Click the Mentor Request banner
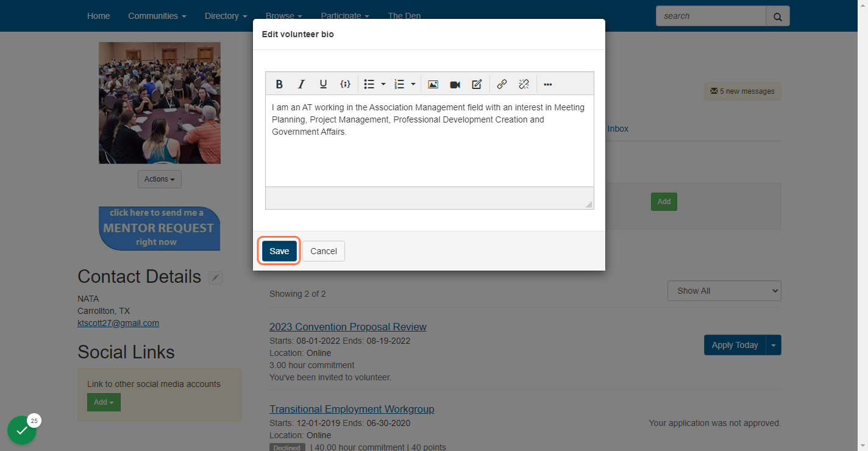 click(x=160, y=229)
